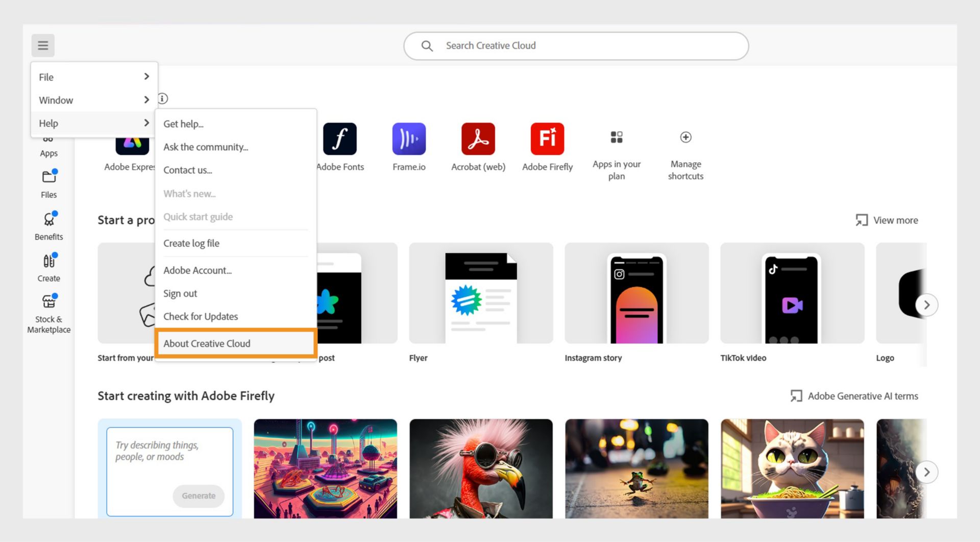This screenshot has height=542, width=980.
Task: Expand the File submenu
Action: 94,77
